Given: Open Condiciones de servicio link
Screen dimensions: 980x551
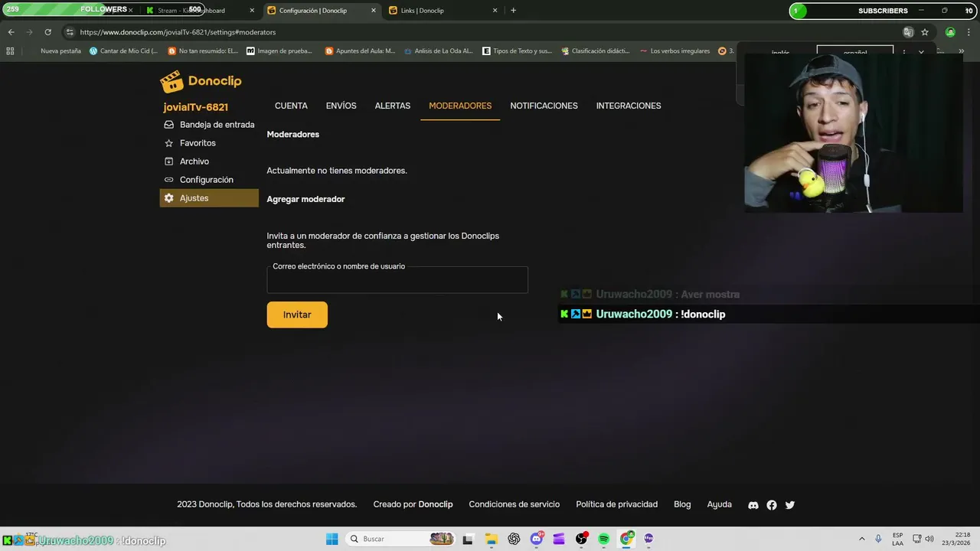Looking at the screenshot, I should point(514,504).
